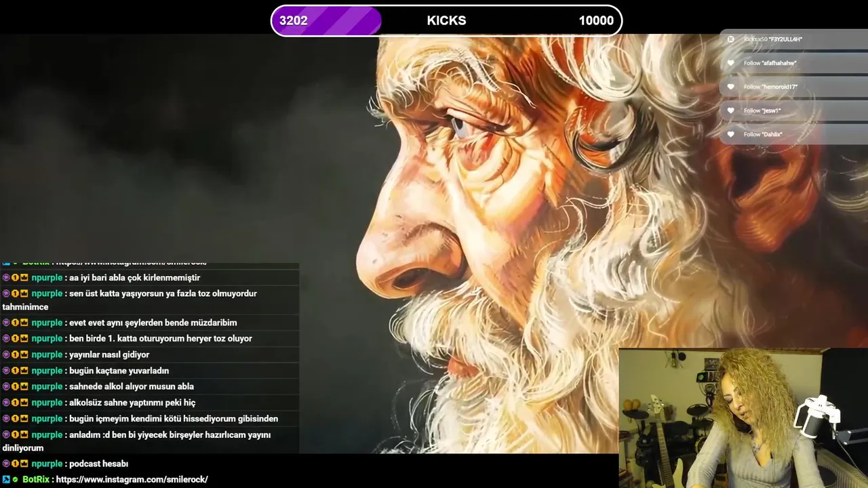Click crown badge on 'yayınlar nasıl gidiyor' message

click(24, 354)
